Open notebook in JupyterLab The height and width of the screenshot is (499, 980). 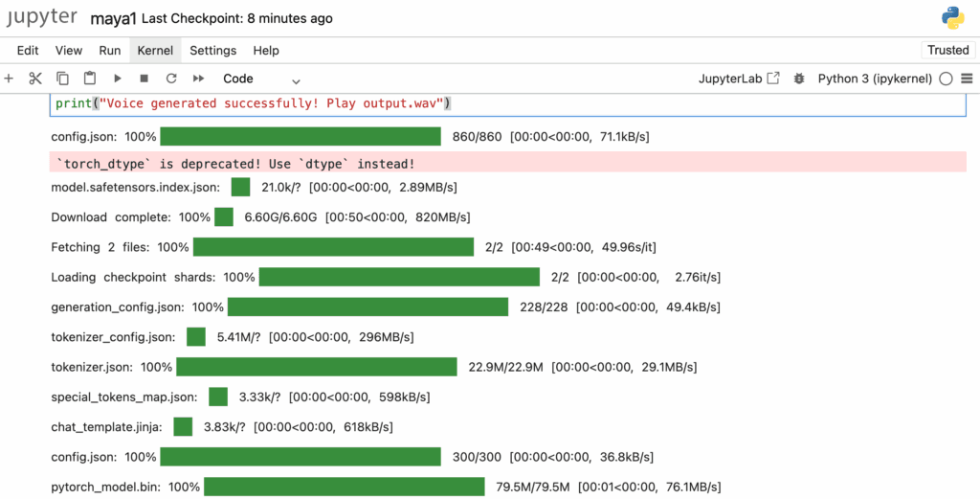click(x=739, y=79)
